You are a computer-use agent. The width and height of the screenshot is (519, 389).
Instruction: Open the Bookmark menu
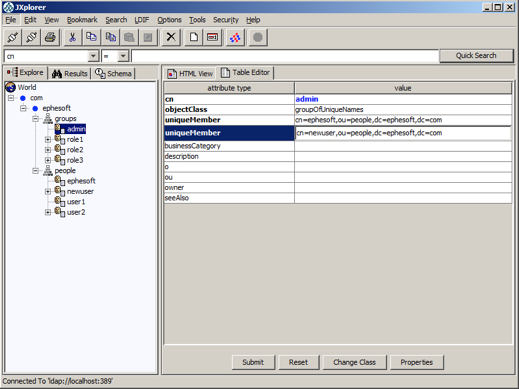coord(82,20)
